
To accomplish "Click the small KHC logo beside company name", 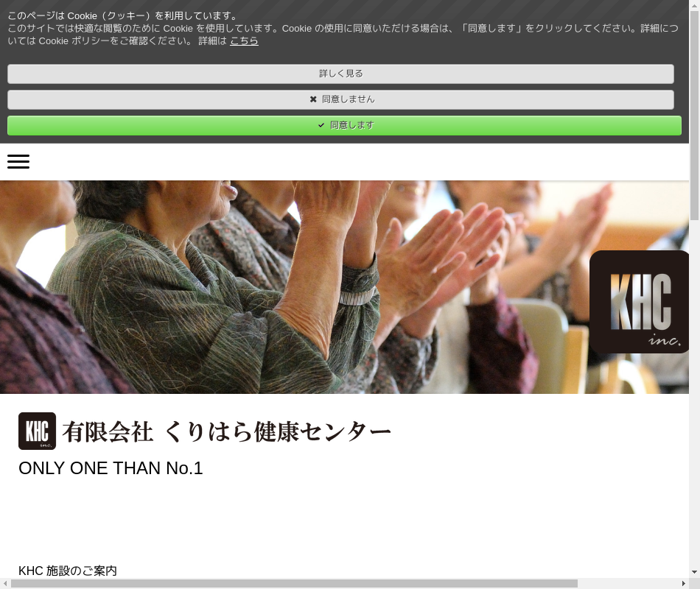I will [x=37, y=431].
